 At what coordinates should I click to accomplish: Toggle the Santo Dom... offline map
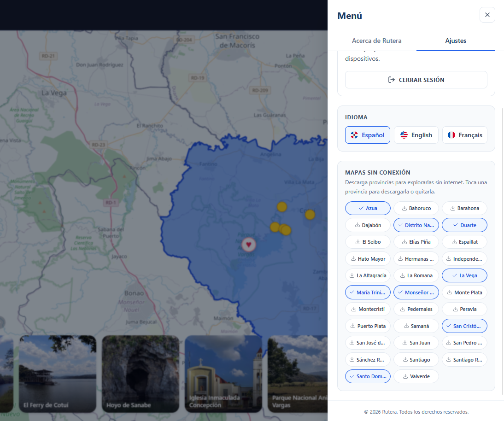[x=368, y=376]
